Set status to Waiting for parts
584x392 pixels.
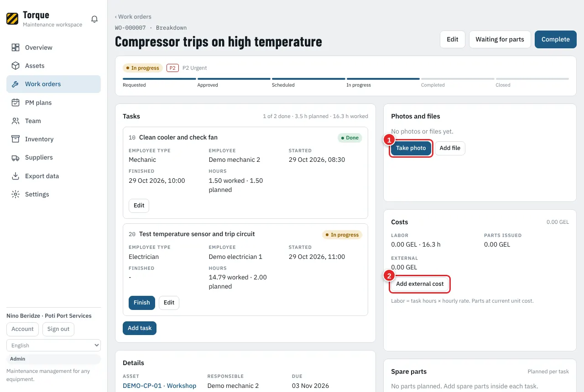click(x=500, y=39)
